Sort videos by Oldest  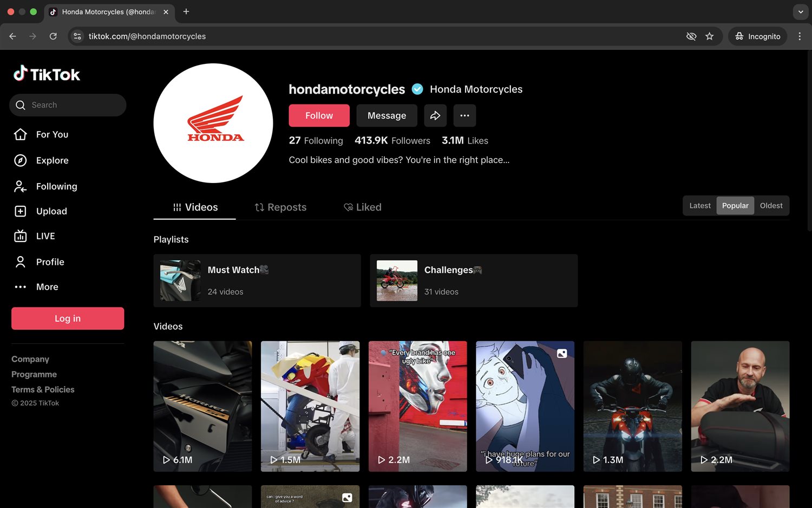click(771, 206)
